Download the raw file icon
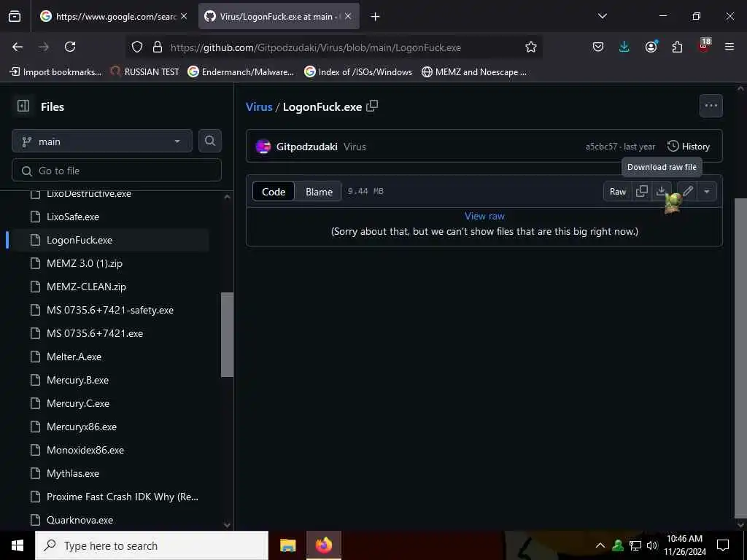The image size is (747, 560). coord(661,192)
